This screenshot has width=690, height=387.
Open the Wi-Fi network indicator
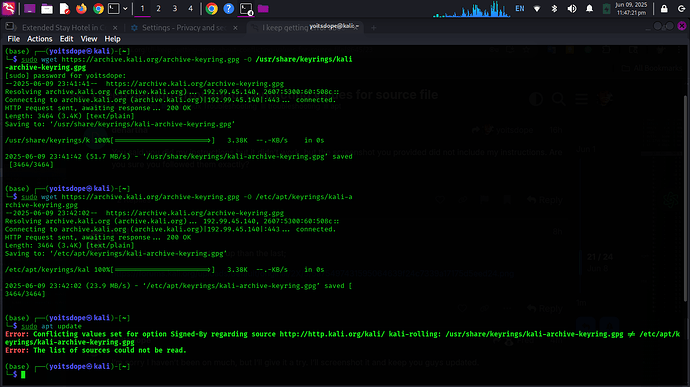point(537,8)
